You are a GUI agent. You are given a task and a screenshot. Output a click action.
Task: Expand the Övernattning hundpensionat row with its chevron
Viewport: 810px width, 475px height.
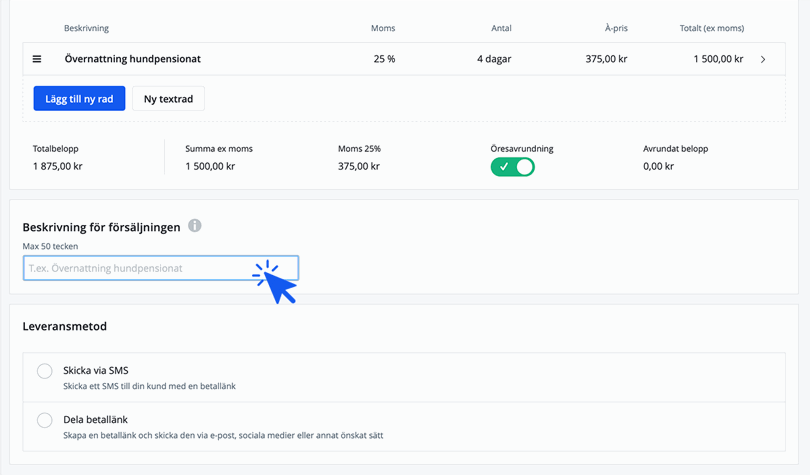coord(763,59)
